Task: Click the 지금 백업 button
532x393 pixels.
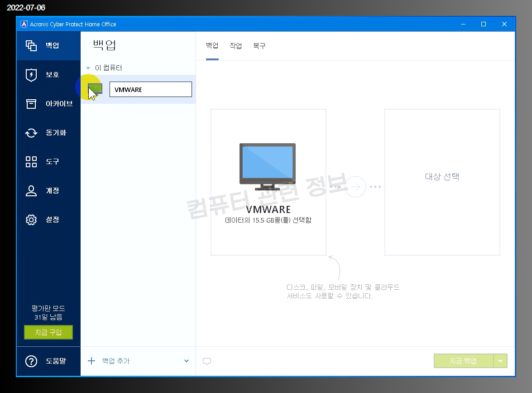Action: 464,361
